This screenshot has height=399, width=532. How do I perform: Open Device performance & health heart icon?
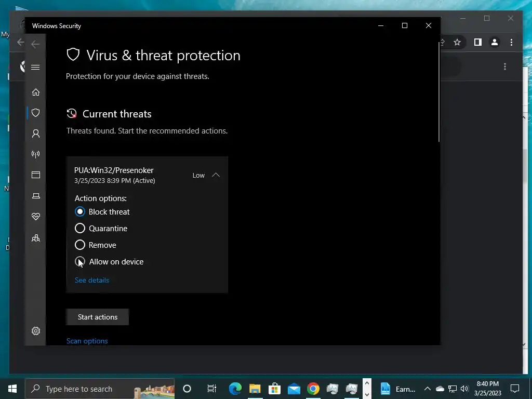pyautogui.click(x=36, y=217)
